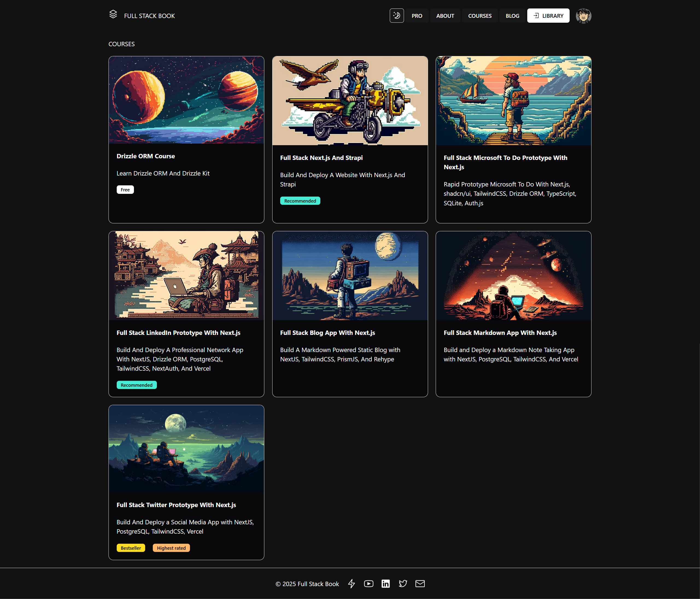This screenshot has height=599, width=700.
Task: Click Full Stack Markdown App With Next.js title
Action: point(500,333)
